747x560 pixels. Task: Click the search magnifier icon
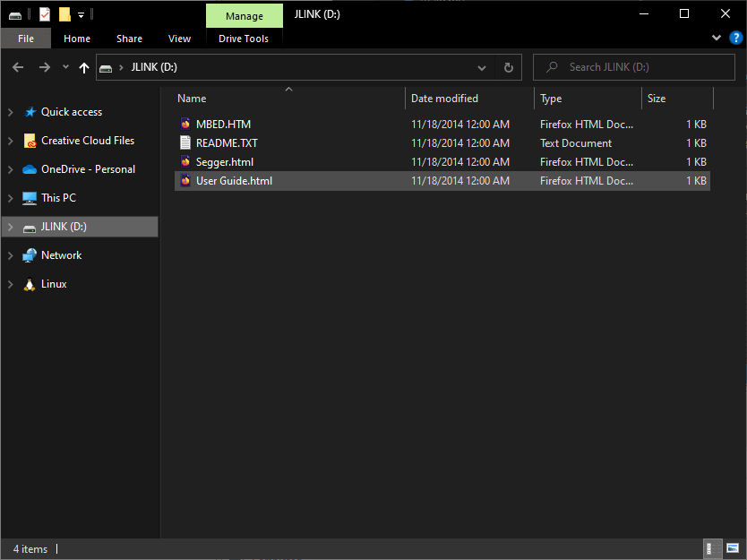(552, 67)
